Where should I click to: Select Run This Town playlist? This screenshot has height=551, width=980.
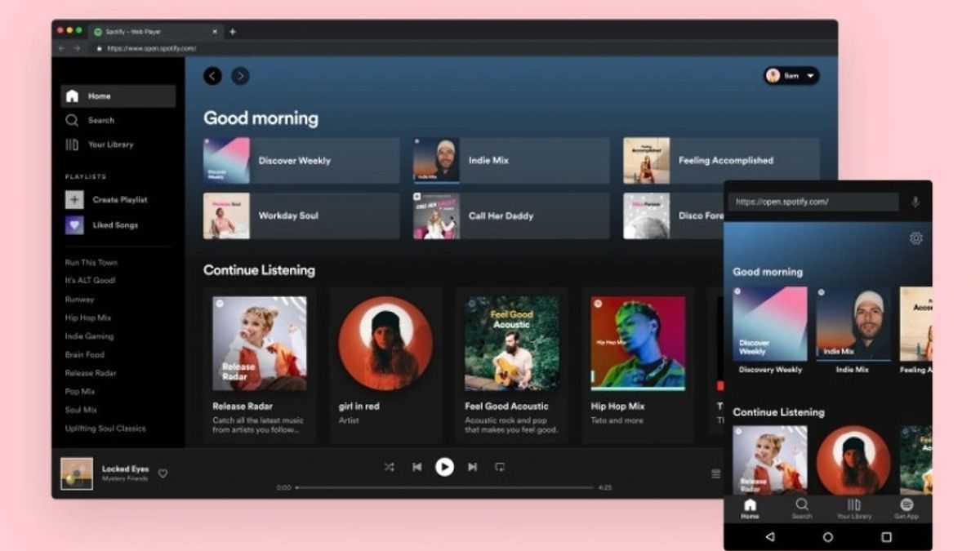[x=91, y=263]
